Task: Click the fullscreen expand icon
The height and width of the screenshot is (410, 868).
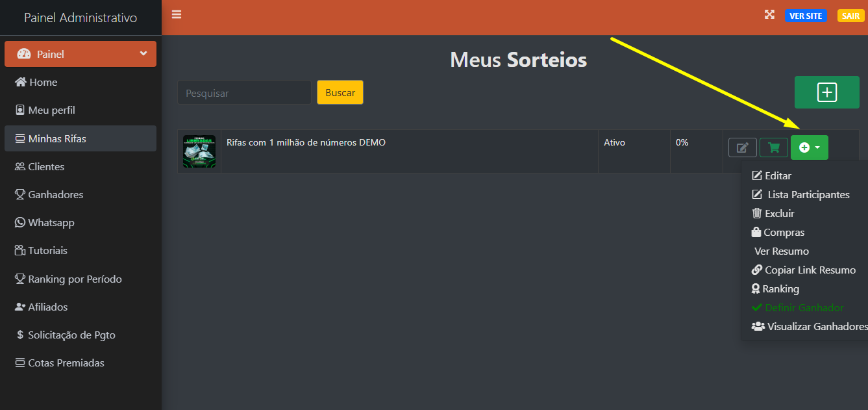Action: click(x=769, y=15)
